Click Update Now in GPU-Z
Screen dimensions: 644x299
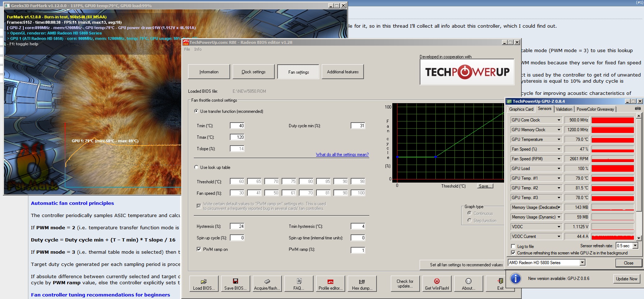coord(626,279)
